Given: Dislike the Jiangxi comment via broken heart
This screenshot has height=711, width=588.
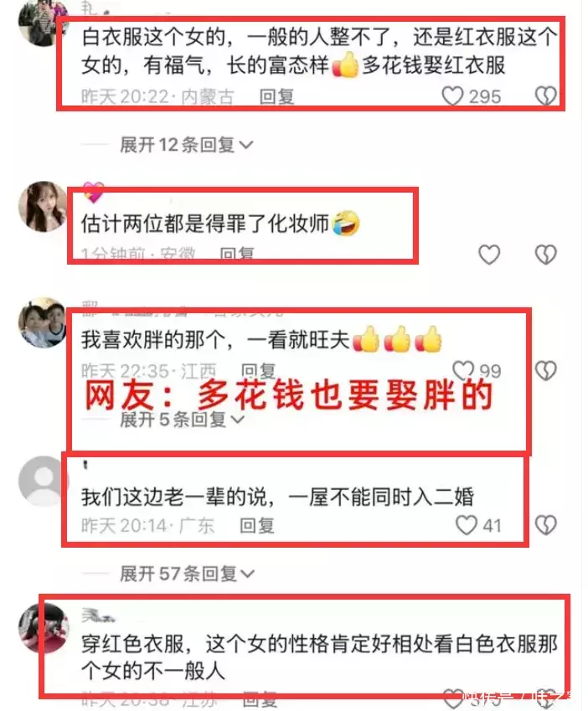Looking at the screenshot, I should coord(545,370).
